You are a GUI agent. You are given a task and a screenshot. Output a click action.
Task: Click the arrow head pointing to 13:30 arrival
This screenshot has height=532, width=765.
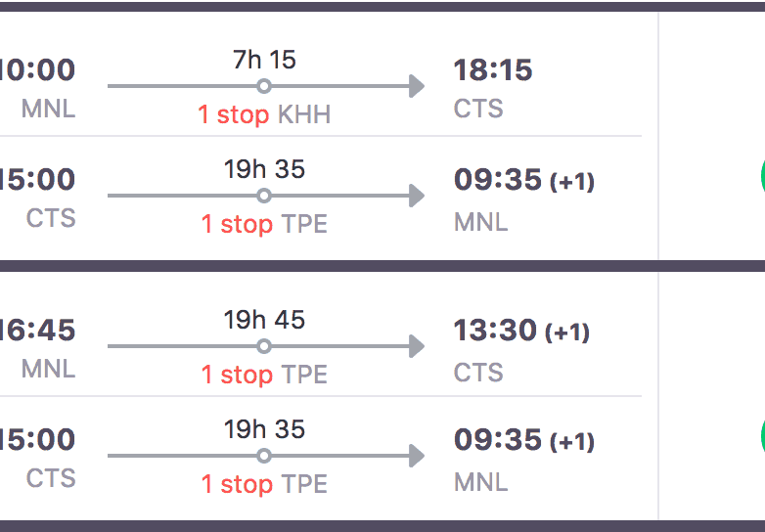(416, 346)
